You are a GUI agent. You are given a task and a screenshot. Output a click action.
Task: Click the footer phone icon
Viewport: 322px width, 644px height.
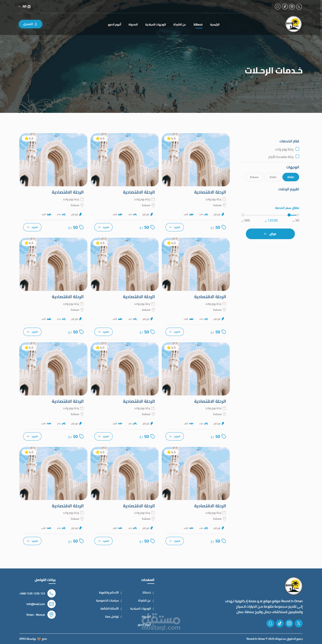(x=51, y=593)
